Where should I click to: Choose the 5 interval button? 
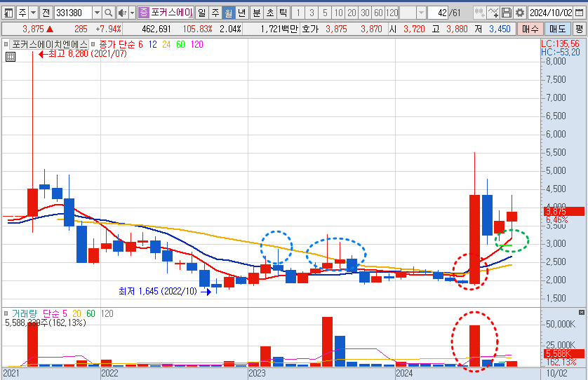click(x=325, y=13)
